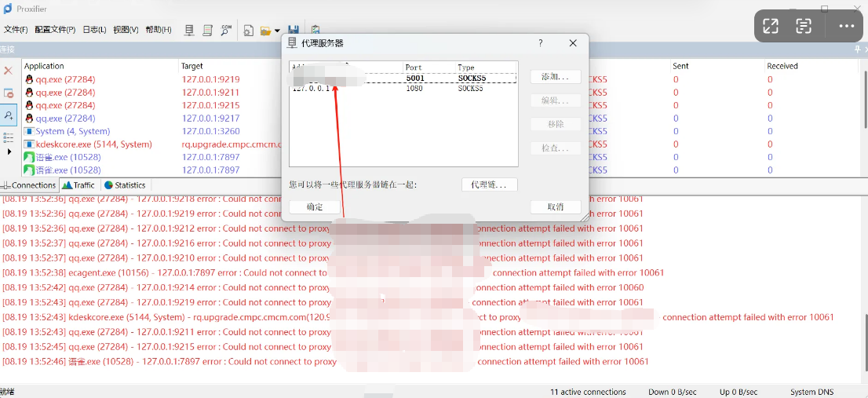The height and width of the screenshot is (398, 868).
Task: Open the Proxification Rules toolbar icon
Action: pos(207,31)
